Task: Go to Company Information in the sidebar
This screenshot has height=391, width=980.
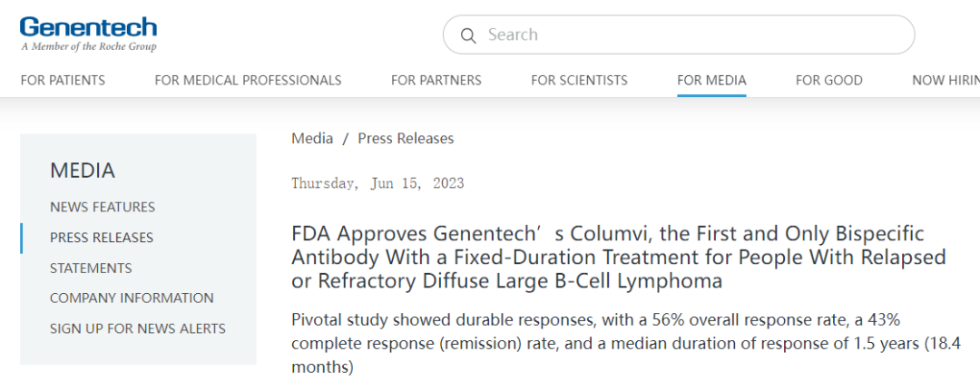Action: [x=132, y=298]
